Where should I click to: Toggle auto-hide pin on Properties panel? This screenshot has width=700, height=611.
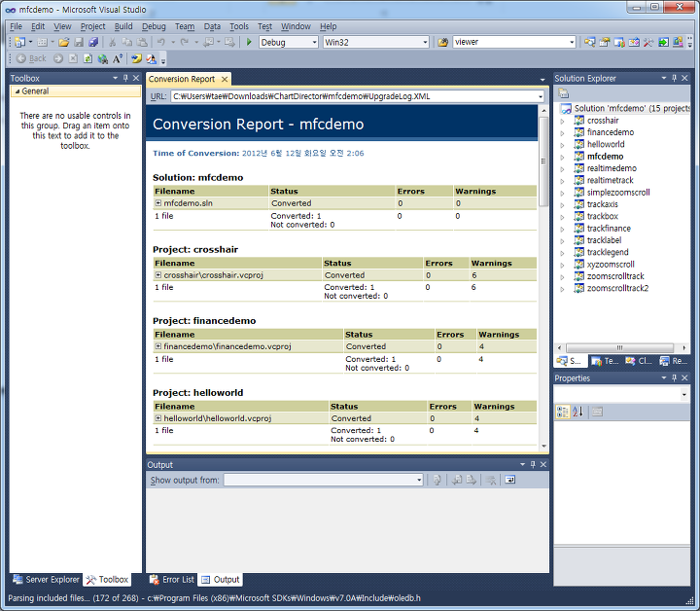coord(674,377)
